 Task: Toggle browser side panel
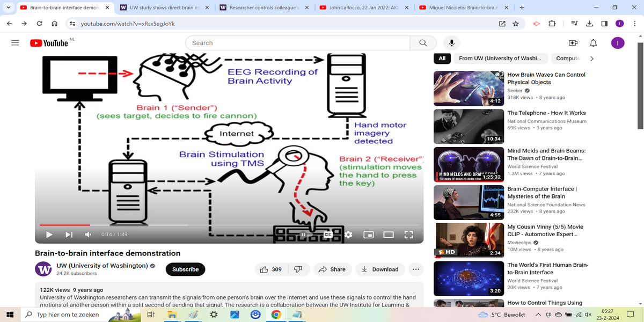tap(604, 24)
